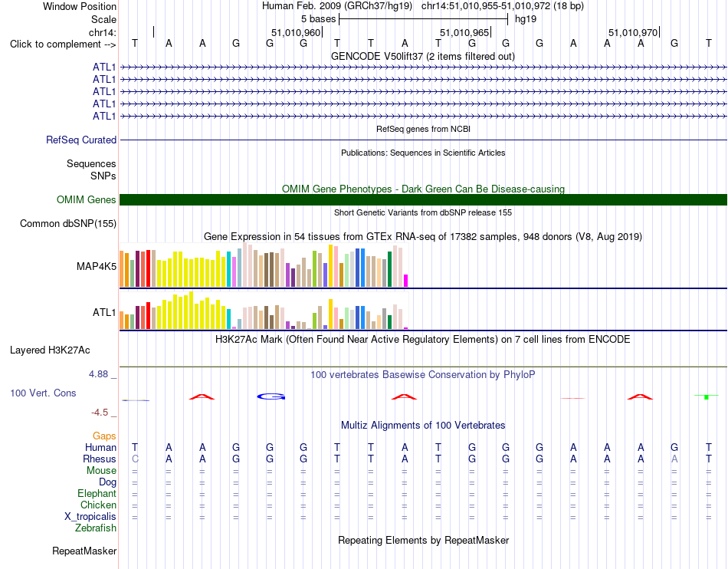Image resolution: width=728 pixels, height=569 pixels.
Task: Click the Publications Sequences in Scientific Articles title
Action: (423, 153)
